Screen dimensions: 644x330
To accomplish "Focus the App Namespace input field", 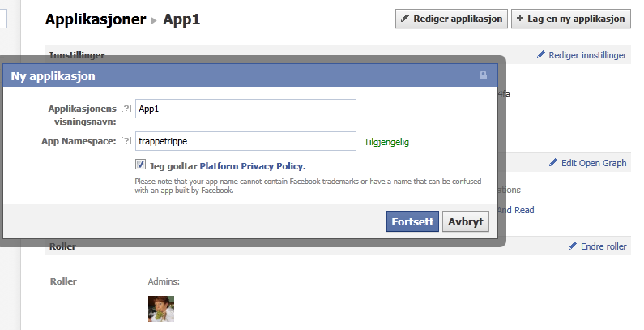I will click(245, 141).
